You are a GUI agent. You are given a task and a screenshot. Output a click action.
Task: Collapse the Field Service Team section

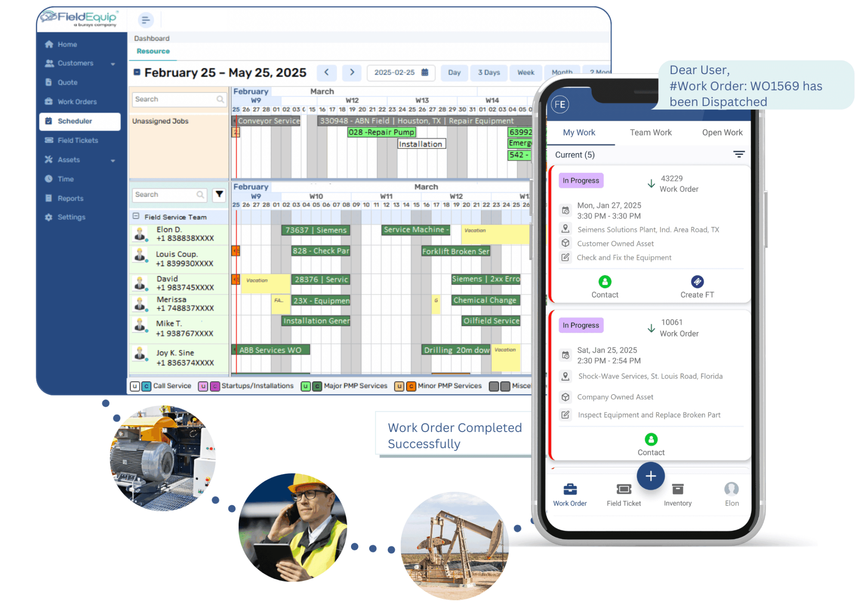[x=136, y=216]
